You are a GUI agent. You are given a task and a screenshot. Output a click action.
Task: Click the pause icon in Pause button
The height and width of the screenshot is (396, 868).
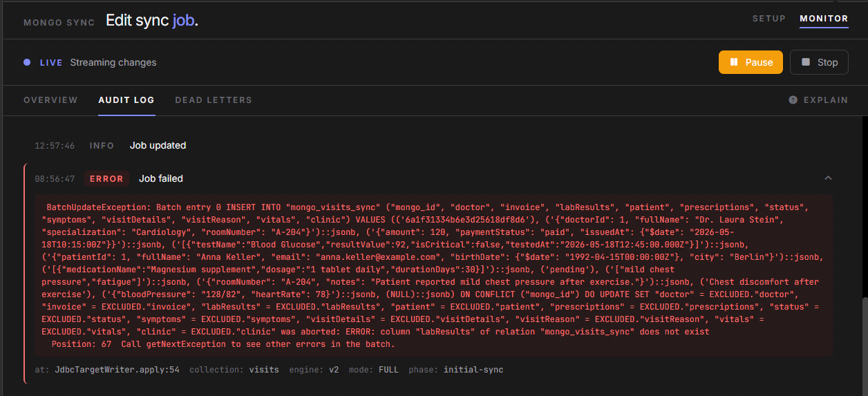point(734,62)
